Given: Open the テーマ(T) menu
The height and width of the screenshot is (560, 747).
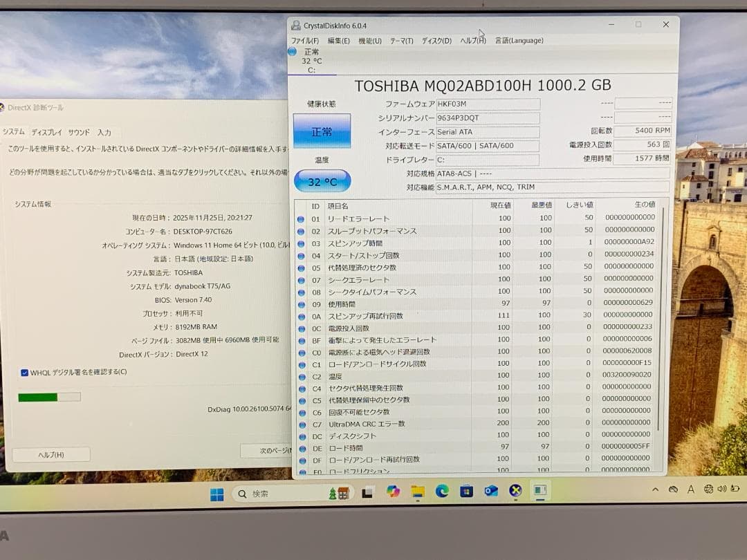Looking at the screenshot, I should pyautogui.click(x=402, y=40).
